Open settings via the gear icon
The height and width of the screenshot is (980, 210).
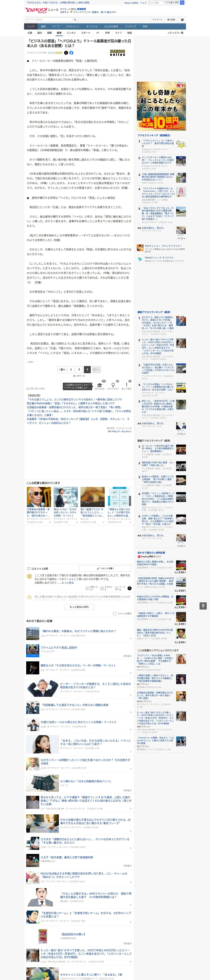pos(182,20)
